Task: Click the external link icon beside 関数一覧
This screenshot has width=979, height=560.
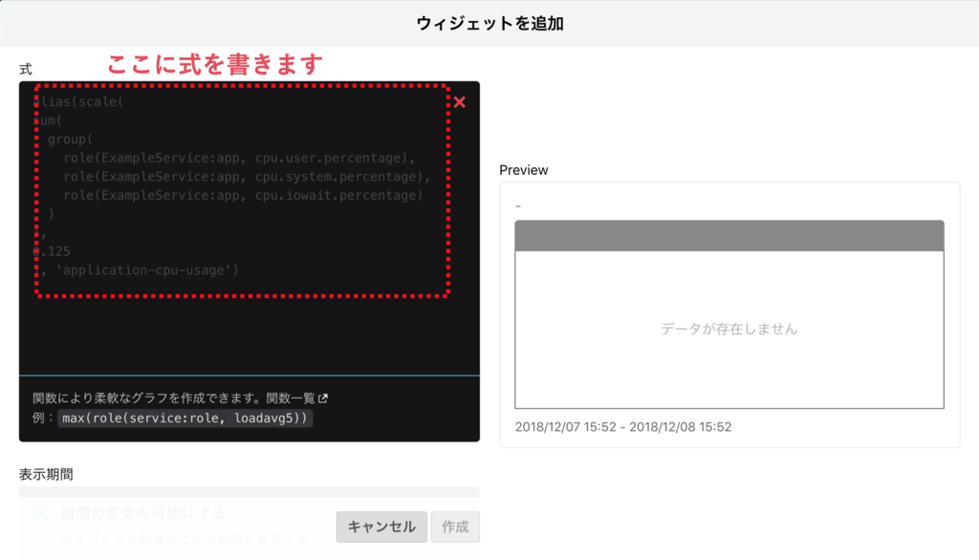Action: [323, 398]
